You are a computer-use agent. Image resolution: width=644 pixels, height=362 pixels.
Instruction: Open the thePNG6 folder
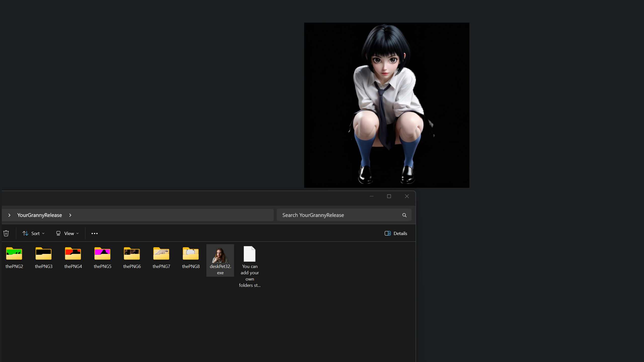pyautogui.click(x=132, y=254)
